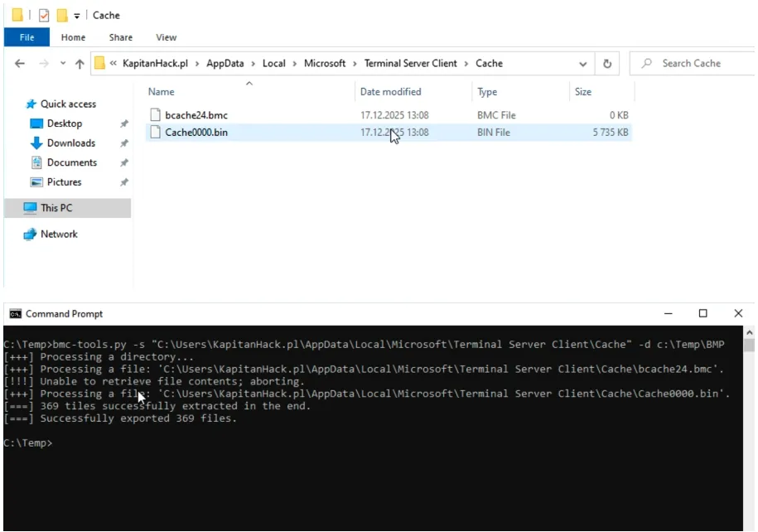Open the File menu
758x532 pixels.
(x=27, y=37)
